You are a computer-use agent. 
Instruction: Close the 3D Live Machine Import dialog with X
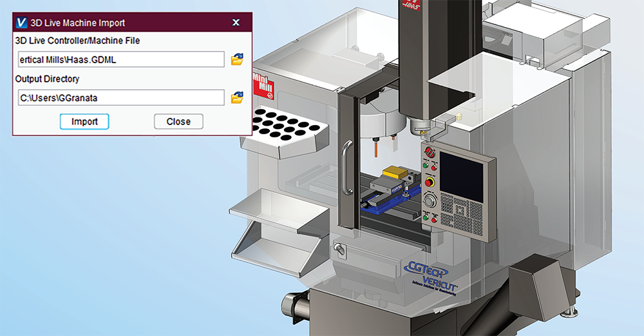coord(236,23)
